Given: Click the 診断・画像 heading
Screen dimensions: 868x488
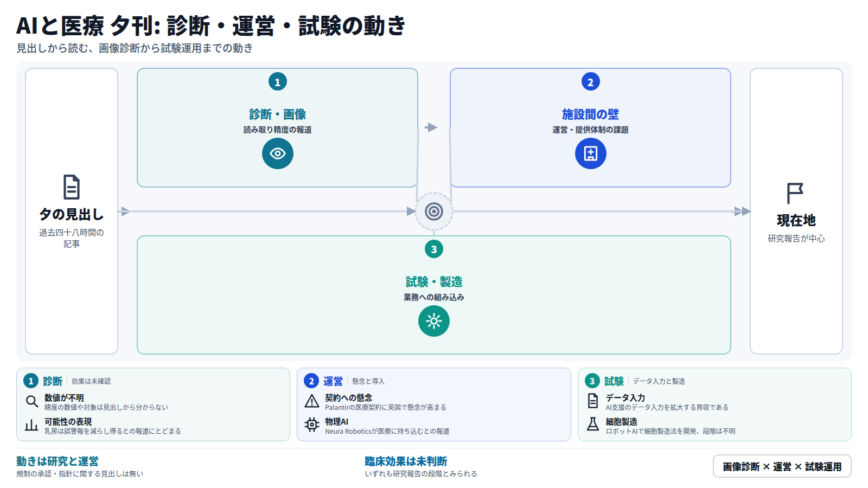Looking at the screenshot, I should (x=278, y=114).
